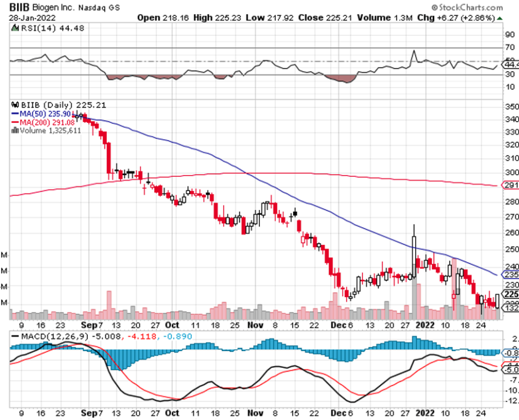Click the 2022 year label under the MACD panel
The width and height of the screenshot is (519, 420).
point(425,413)
